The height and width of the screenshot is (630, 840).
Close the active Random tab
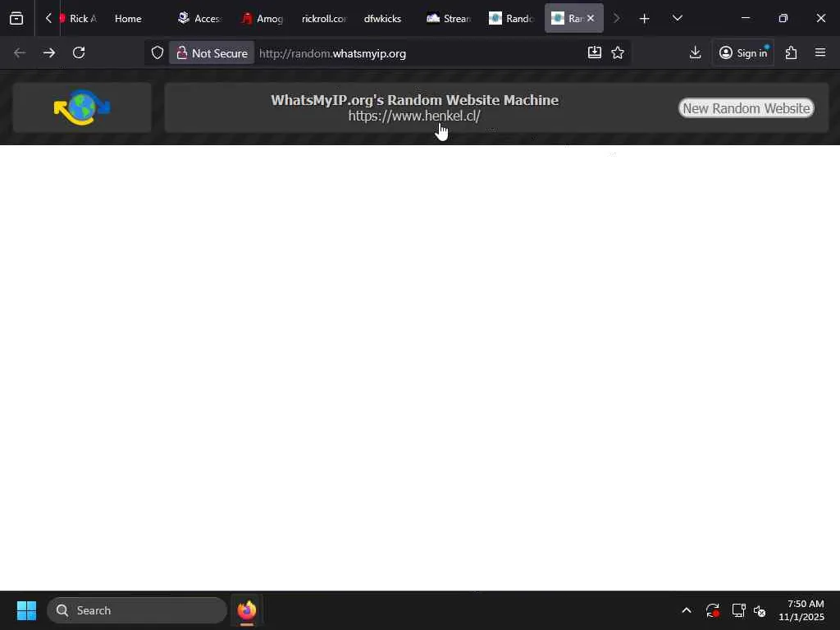point(591,18)
